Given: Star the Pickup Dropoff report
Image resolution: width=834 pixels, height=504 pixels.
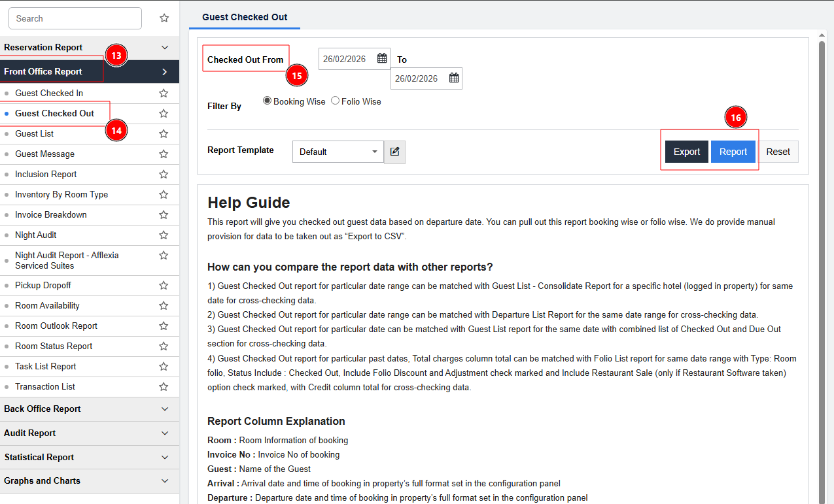Looking at the screenshot, I should 164,286.
